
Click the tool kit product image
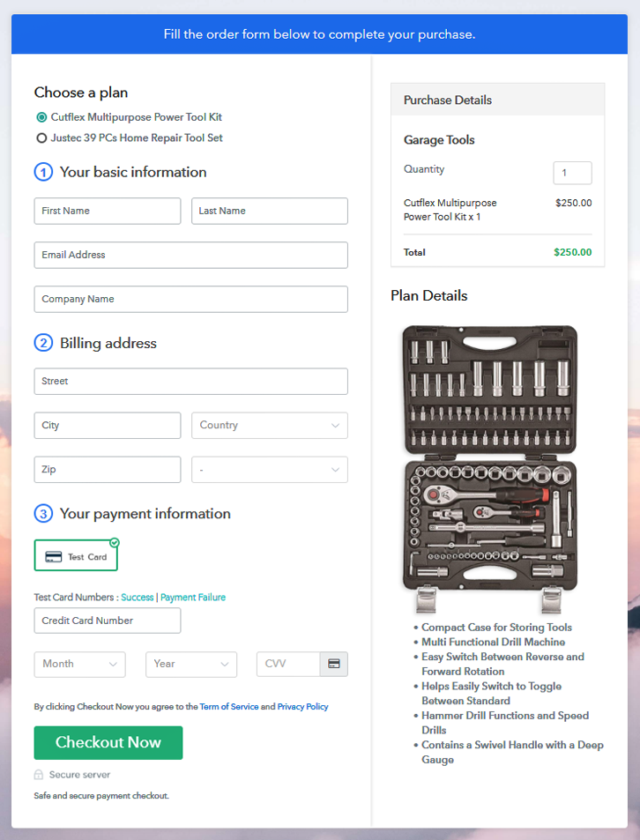[x=490, y=469]
